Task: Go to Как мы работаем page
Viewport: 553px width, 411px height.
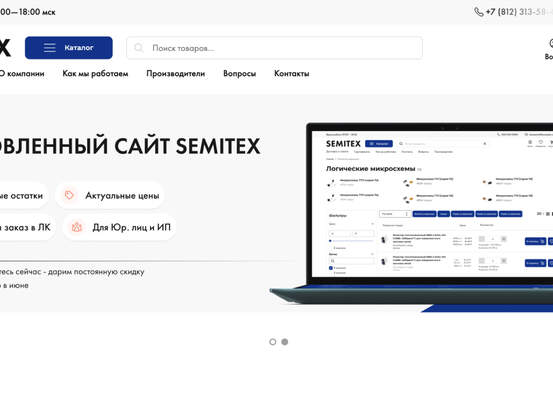Action: [x=95, y=73]
